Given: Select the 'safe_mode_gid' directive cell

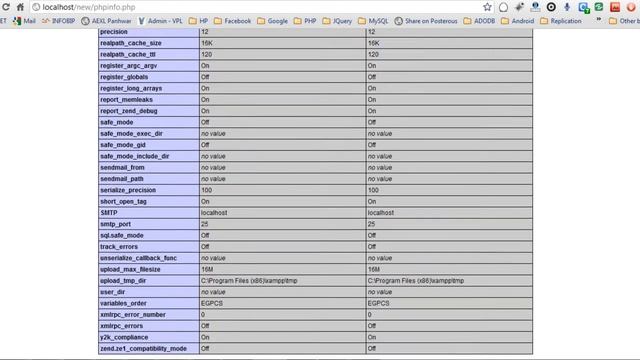Looking at the screenshot, I should pos(149,145).
